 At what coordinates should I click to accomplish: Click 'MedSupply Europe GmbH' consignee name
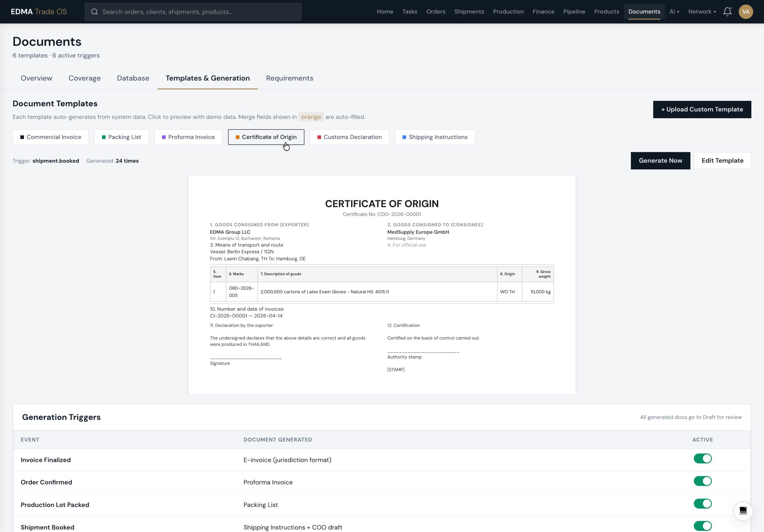pyautogui.click(x=418, y=232)
